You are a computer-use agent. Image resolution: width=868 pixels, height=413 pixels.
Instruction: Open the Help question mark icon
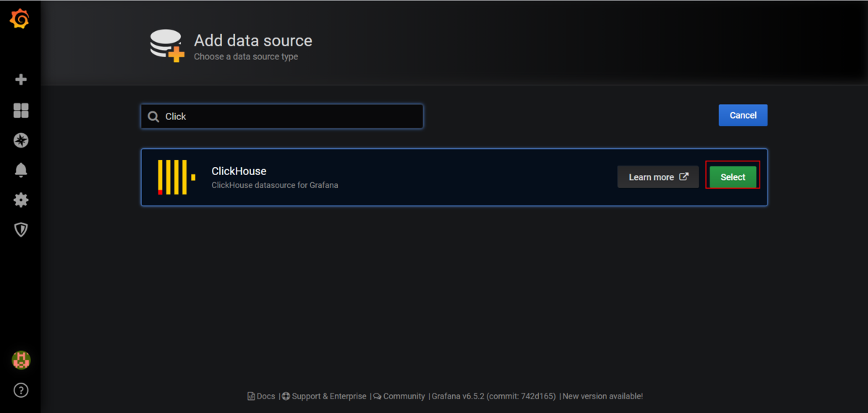click(21, 391)
